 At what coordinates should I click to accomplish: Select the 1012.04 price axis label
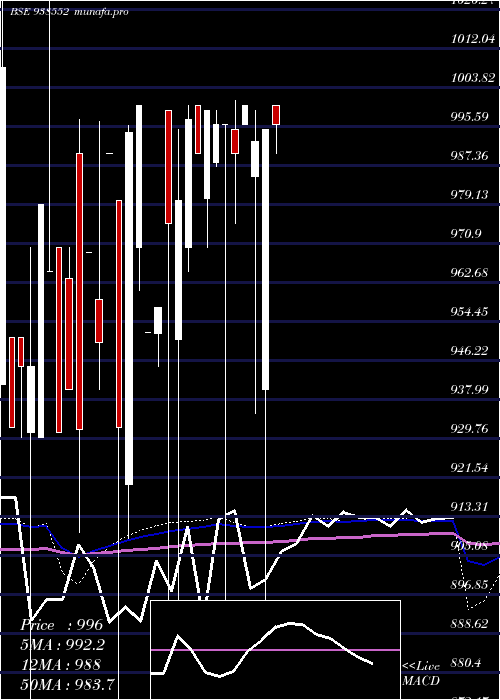pyautogui.click(x=473, y=38)
